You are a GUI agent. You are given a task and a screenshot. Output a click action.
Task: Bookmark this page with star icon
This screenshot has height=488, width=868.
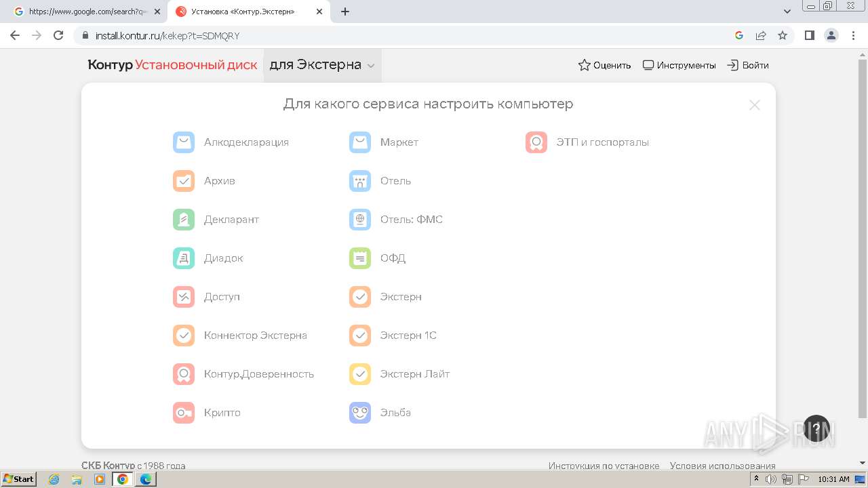coord(783,35)
